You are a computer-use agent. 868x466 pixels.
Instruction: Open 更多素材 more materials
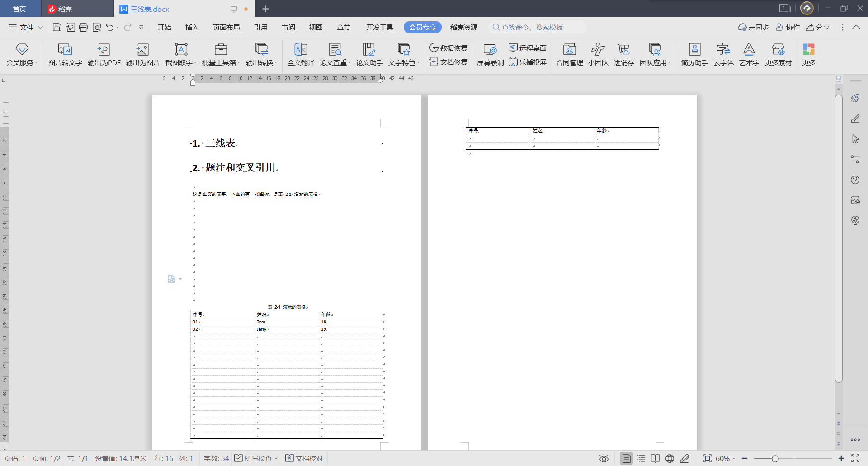(x=778, y=54)
